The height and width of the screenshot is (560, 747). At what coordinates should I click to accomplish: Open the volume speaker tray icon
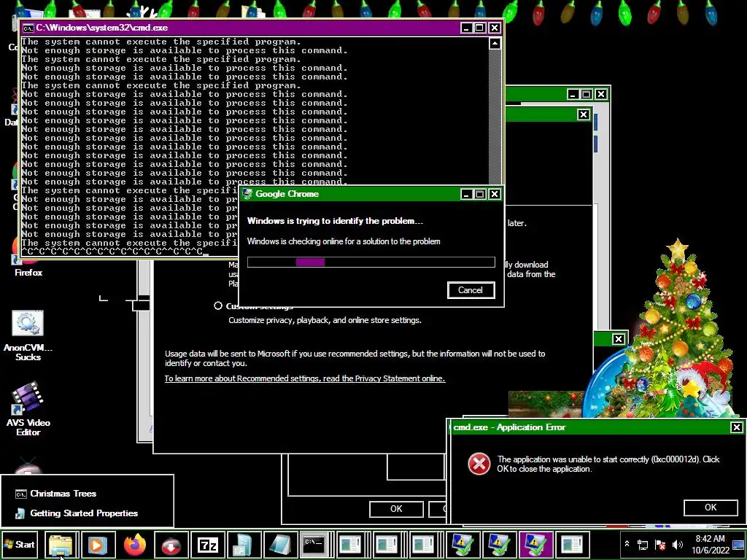(x=677, y=544)
